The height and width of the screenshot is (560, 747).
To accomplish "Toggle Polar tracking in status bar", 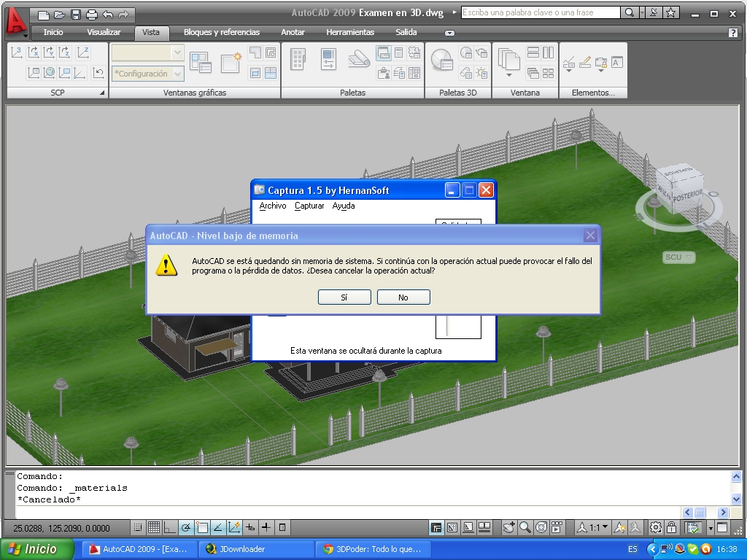I will point(186,527).
